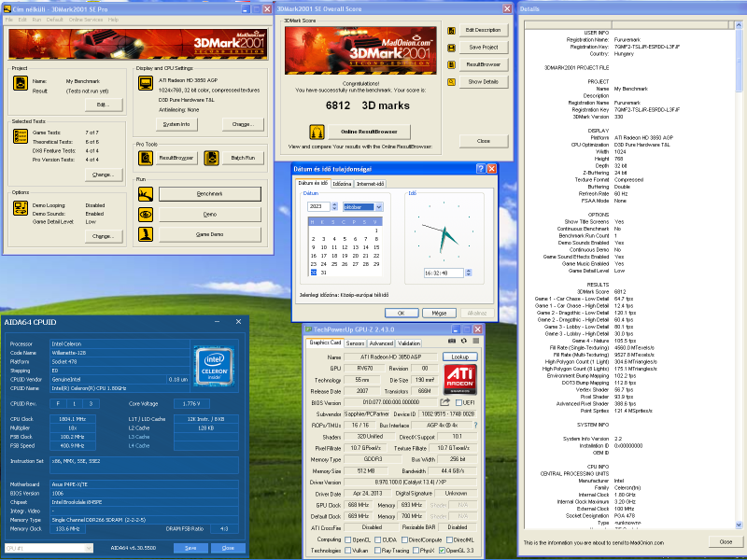
Task: Click the GPU-Z title bar app icon
Action: coord(308,329)
